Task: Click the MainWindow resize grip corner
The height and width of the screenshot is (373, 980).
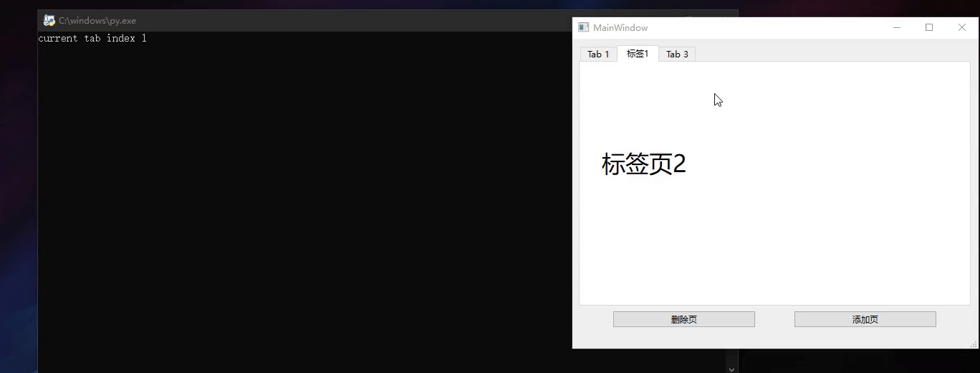Action: [x=974, y=344]
